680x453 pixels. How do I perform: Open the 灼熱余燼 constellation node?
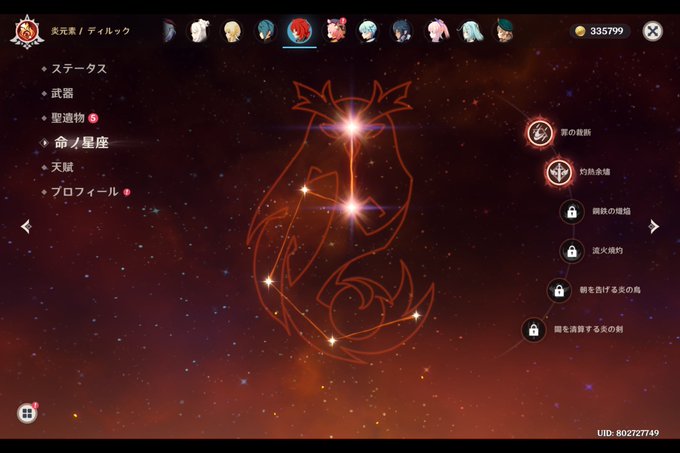(x=559, y=172)
